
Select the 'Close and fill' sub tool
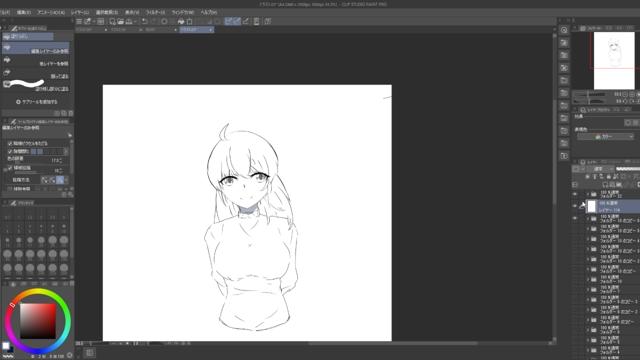(x=36, y=74)
